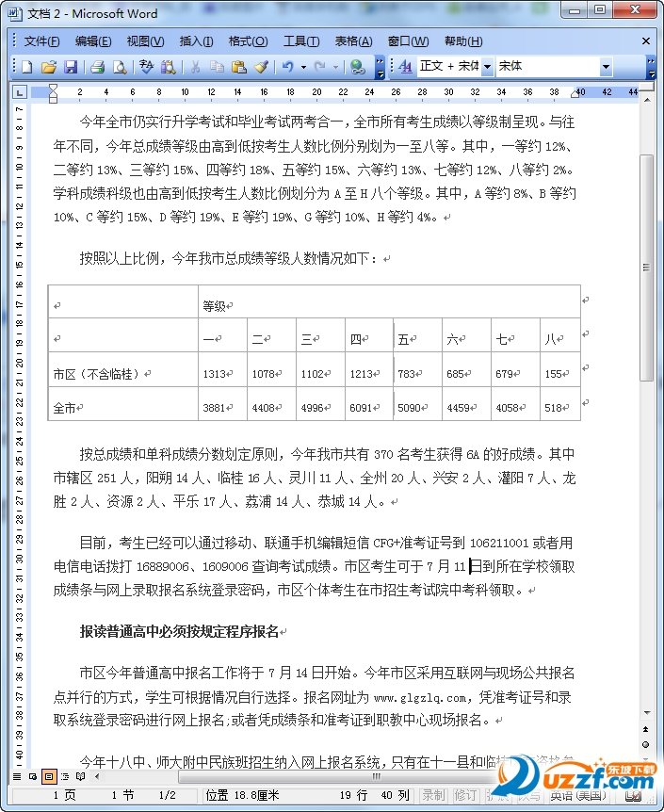Switch to Outline view
The image size is (664, 812).
click(65, 776)
